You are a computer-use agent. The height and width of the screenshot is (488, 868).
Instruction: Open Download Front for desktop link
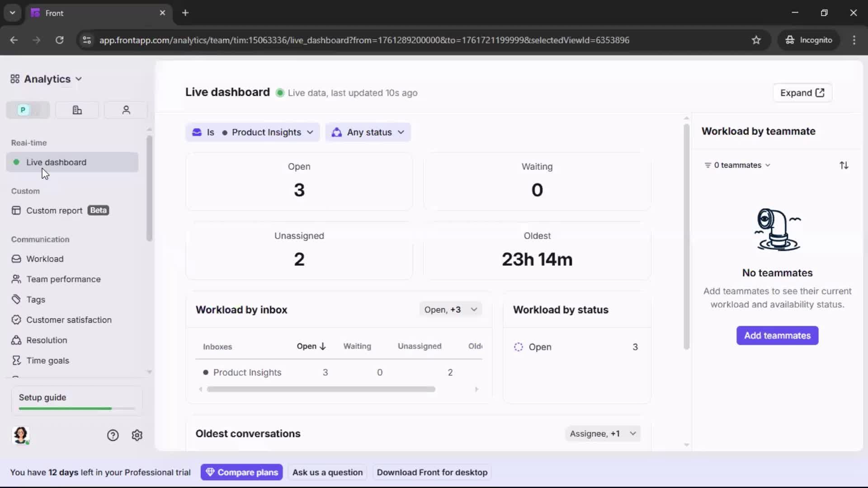click(432, 472)
